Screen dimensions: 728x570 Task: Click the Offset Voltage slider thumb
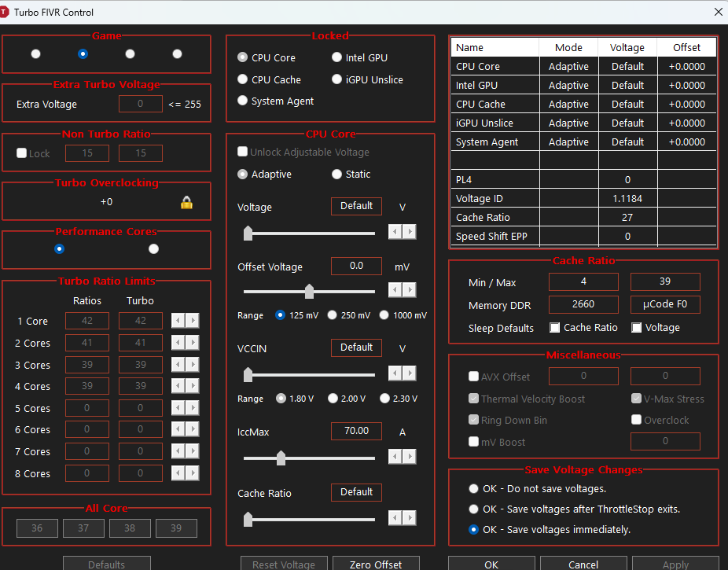[309, 291]
